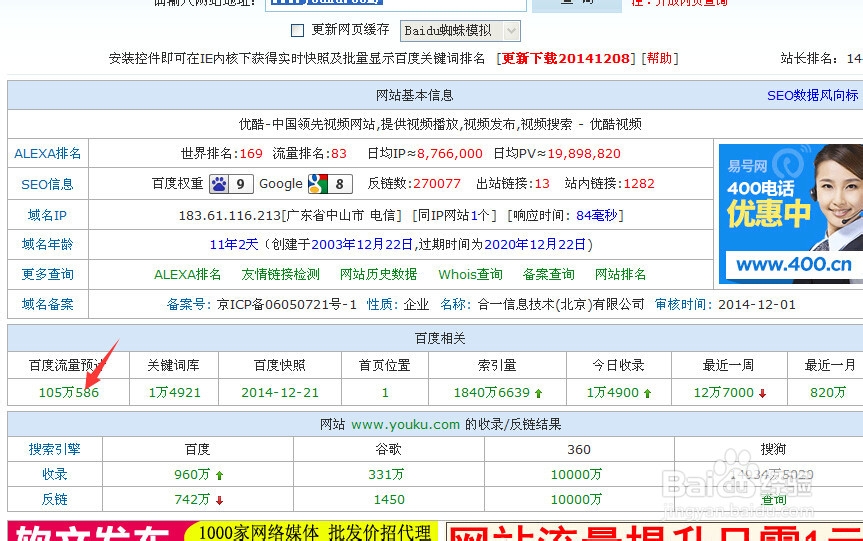Click the 域名年龄 row label

pos(47,244)
